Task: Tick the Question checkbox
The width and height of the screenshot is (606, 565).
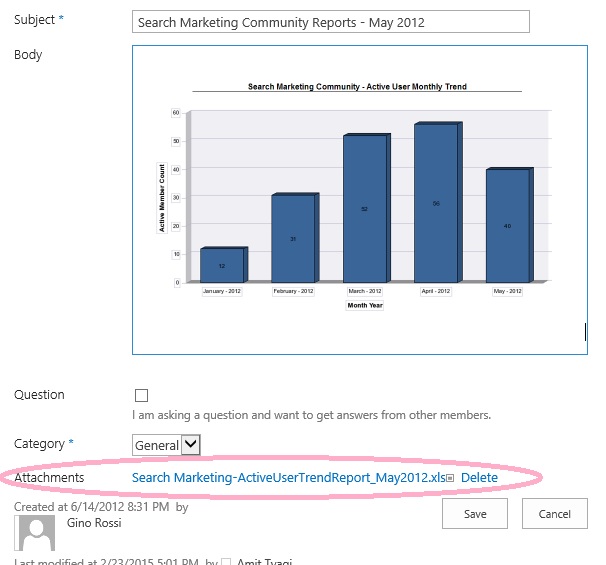Action: coord(141,395)
